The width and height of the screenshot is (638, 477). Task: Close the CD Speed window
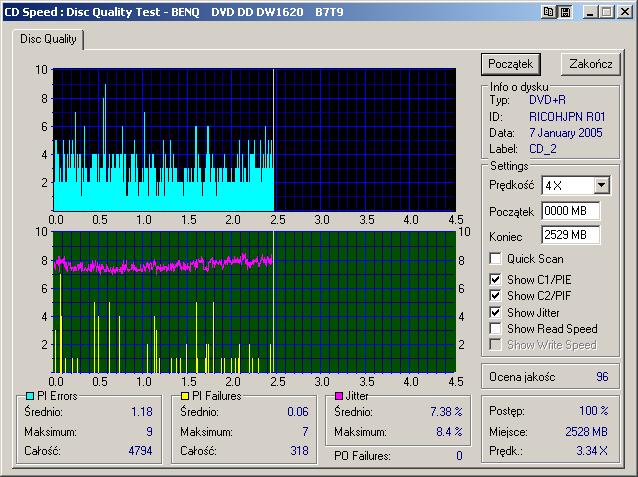coord(625,12)
